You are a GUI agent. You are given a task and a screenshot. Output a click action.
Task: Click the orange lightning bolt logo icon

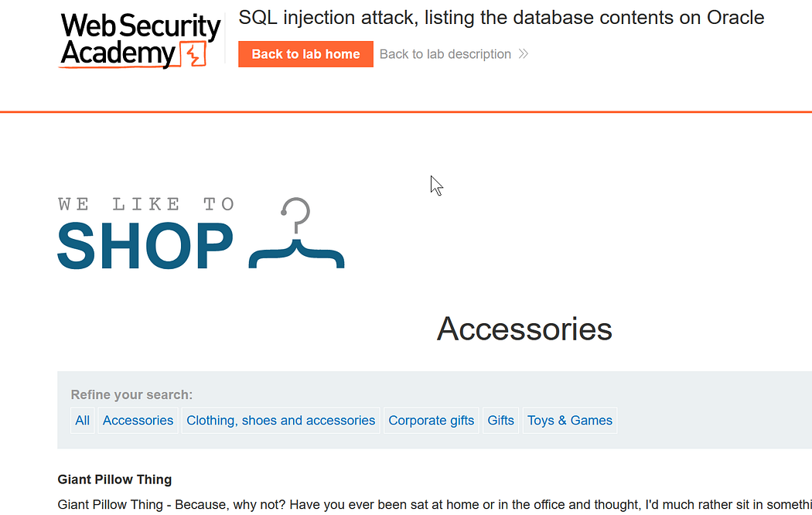coord(193,55)
